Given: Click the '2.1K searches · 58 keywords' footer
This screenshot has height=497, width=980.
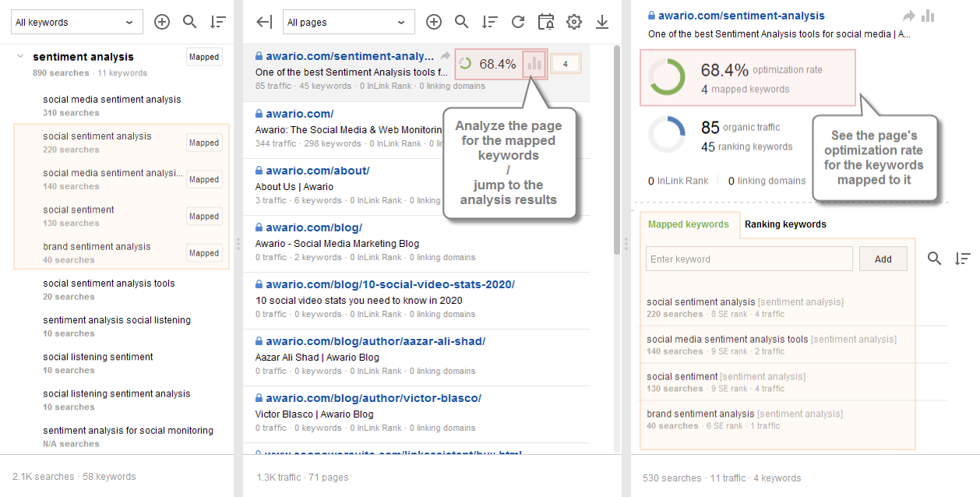Looking at the screenshot, I should tap(74, 476).
